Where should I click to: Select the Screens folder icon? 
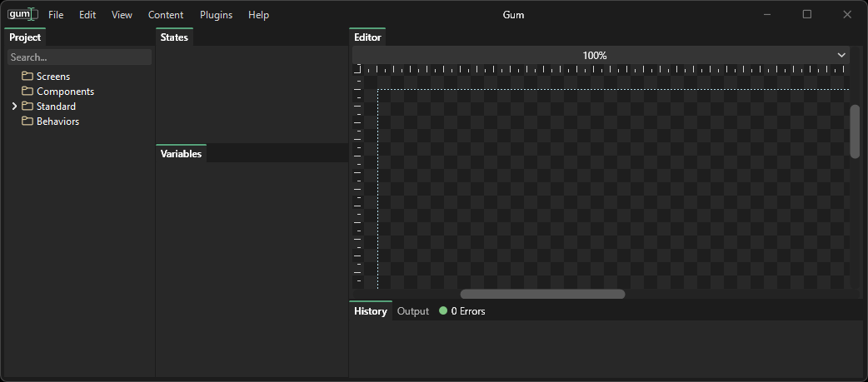point(27,77)
